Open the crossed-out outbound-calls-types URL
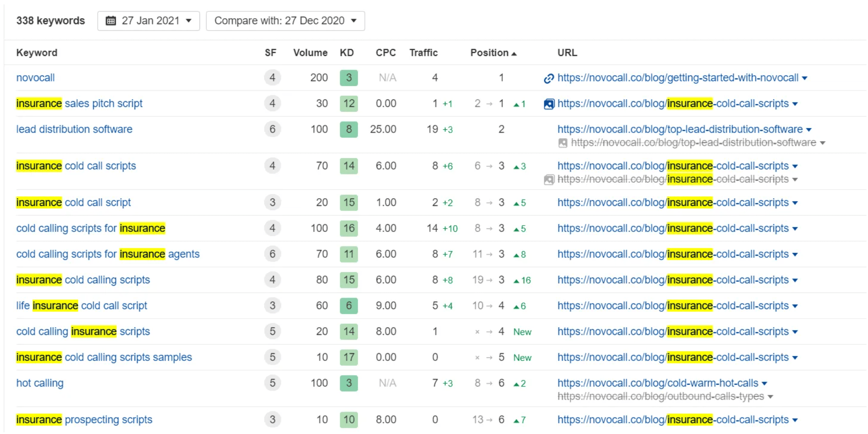 pos(661,396)
